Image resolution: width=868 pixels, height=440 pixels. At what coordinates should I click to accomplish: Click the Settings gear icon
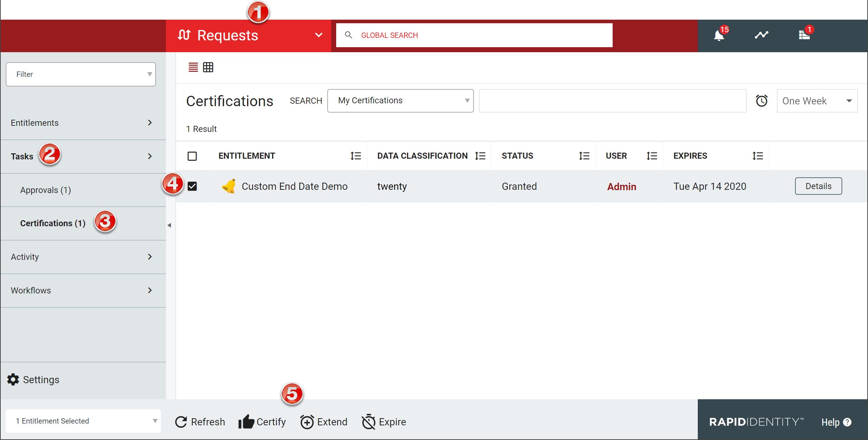(x=13, y=380)
